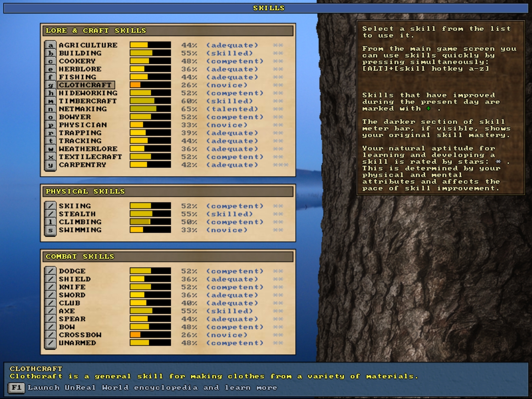Select the 'h' hotkey icon for Hideworking
The image size is (532, 399).
pyautogui.click(x=50, y=93)
